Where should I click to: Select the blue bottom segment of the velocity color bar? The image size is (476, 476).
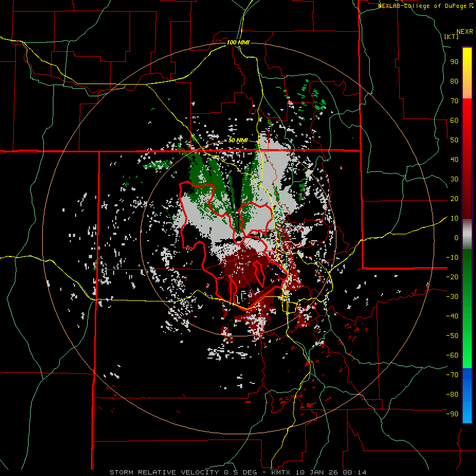(x=467, y=395)
